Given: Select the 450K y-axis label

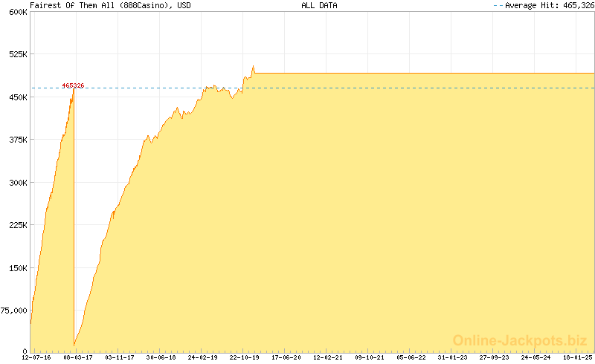Looking at the screenshot, I should [x=16, y=97].
